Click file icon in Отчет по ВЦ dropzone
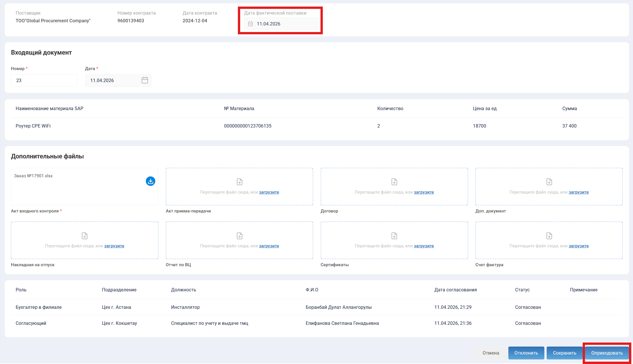This screenshot has height=364, width=633. coord(240,236)
